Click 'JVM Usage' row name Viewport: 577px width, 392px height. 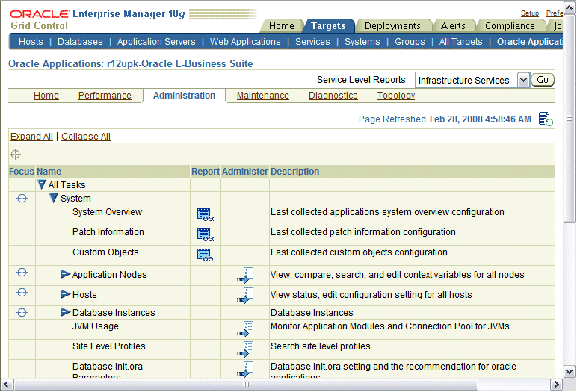96,326
